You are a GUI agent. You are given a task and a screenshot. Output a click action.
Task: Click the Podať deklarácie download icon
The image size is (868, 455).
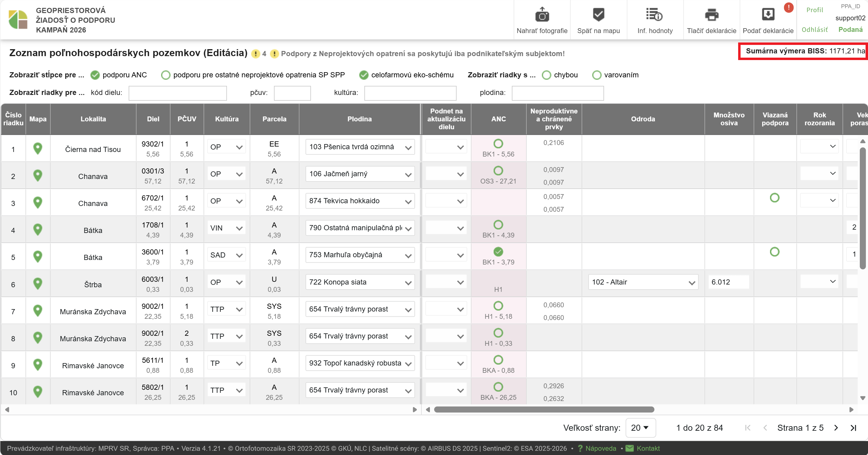pyautogui.click(x=768, y=15)
